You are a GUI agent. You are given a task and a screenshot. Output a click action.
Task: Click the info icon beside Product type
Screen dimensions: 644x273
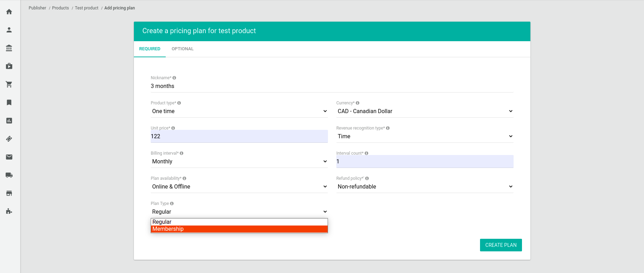pos(179,103)
